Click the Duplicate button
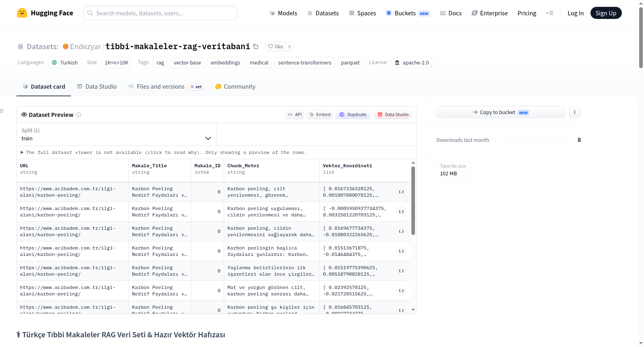The width and height of the screenshot is (644, 347). [x=353, y=114]
